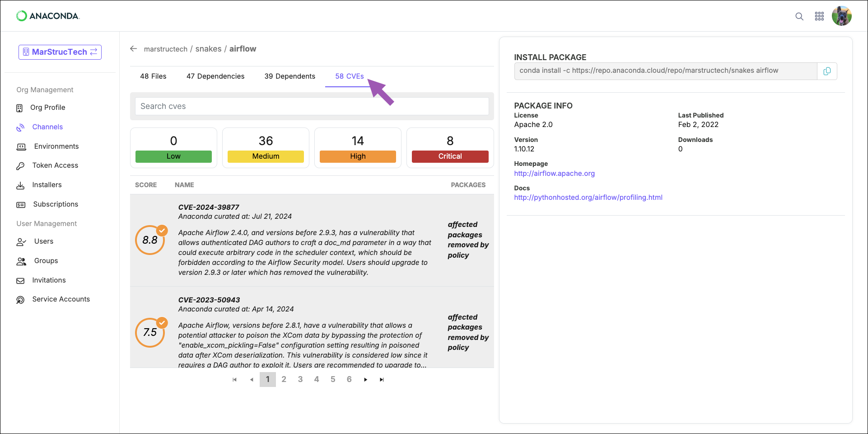Copy the conda install command
868x434 pixels.
[827, 71]
